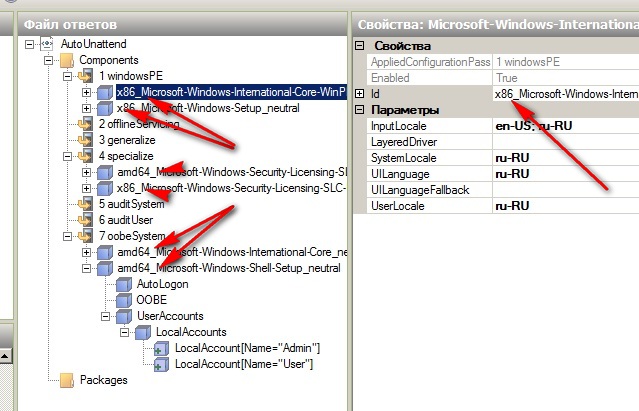Click the AutoUnattend file icon
This screenshot has height=411, width=639.
click(x=47, y=44)
